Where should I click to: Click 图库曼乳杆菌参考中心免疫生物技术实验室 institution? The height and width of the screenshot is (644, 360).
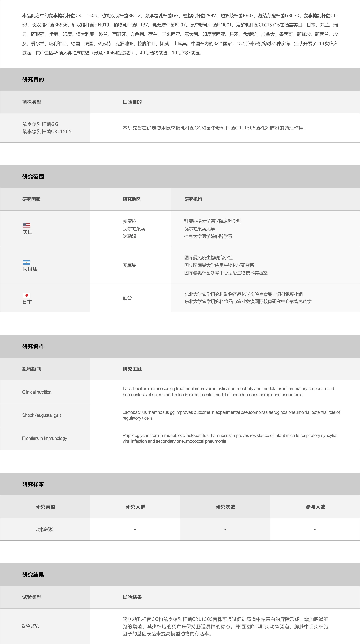pyautogui.click(x=226, y=273)
